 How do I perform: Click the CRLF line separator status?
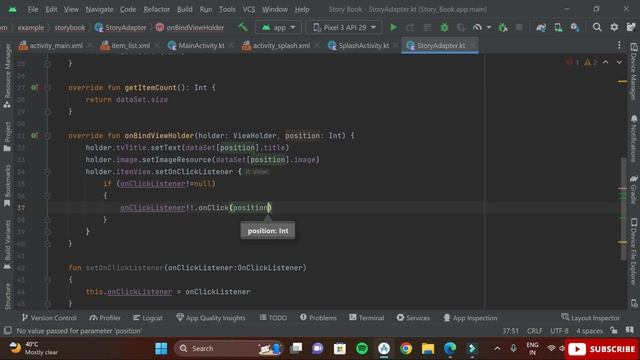tap(534, 331)
